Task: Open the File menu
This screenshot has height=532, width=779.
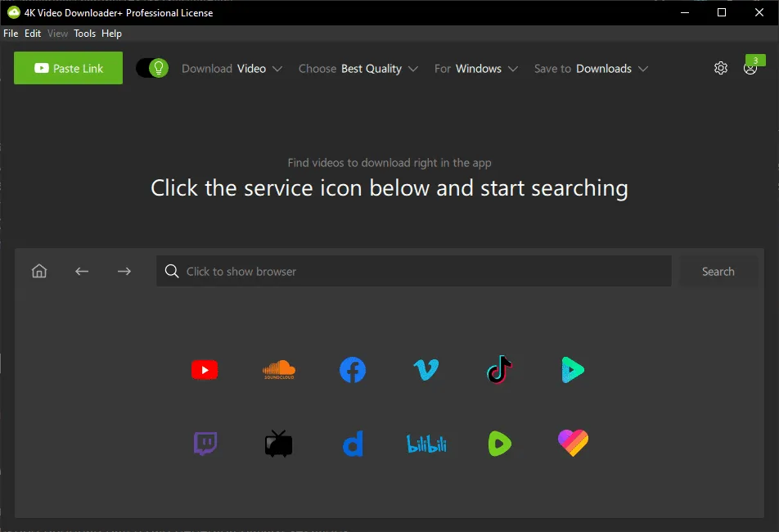Action: (x=11, y=34)
